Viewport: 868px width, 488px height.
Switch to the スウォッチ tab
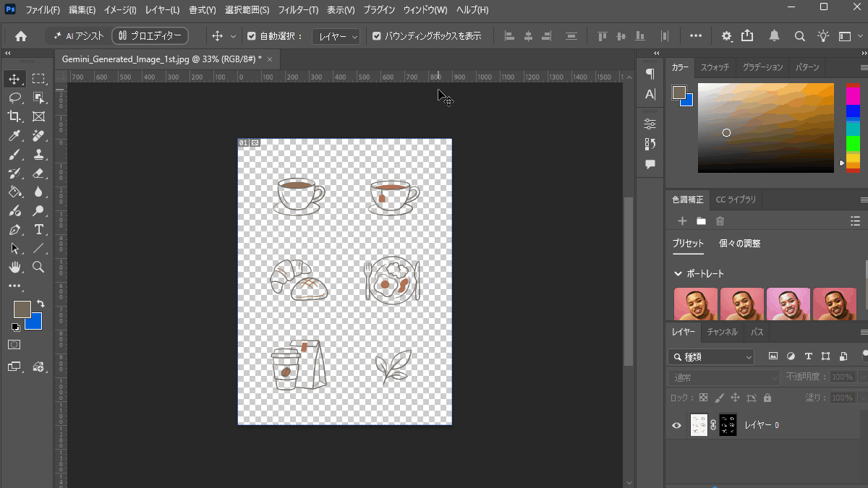point(715,67)
